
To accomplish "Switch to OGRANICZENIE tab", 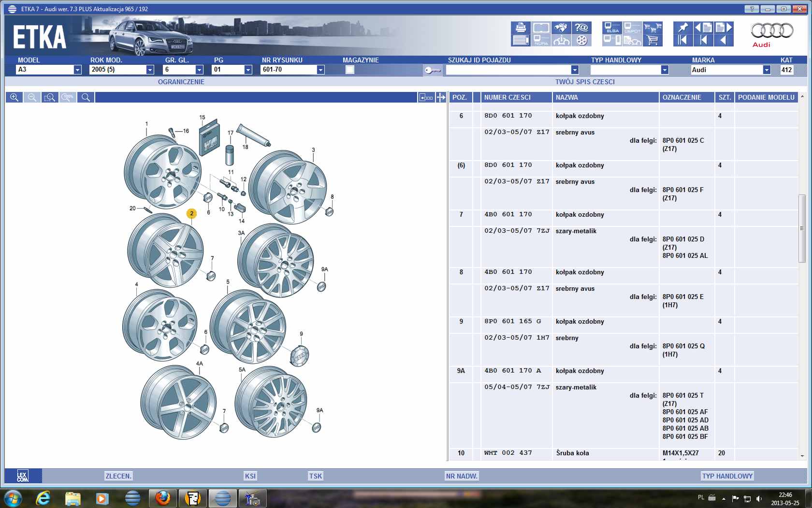I will coord(181,82).
